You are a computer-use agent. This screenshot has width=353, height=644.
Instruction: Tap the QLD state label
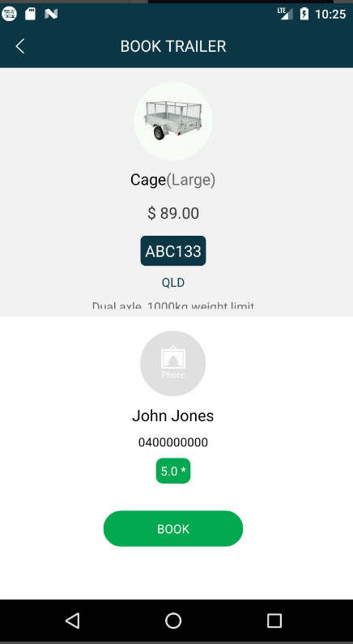click(173, 283)
